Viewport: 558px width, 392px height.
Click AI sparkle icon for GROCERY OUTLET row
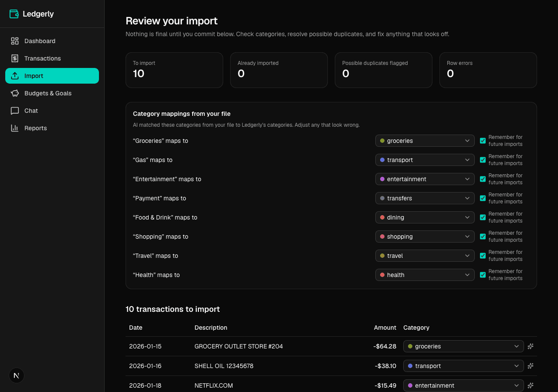pyautogui.click(x=531, y=346)
